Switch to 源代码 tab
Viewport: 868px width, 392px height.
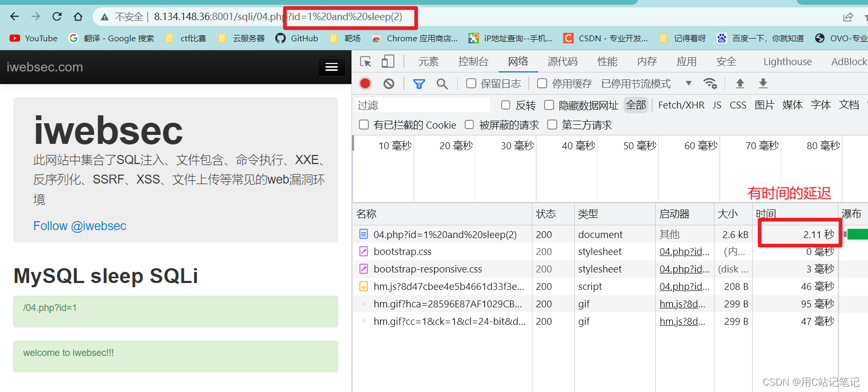tap(563, 62)
